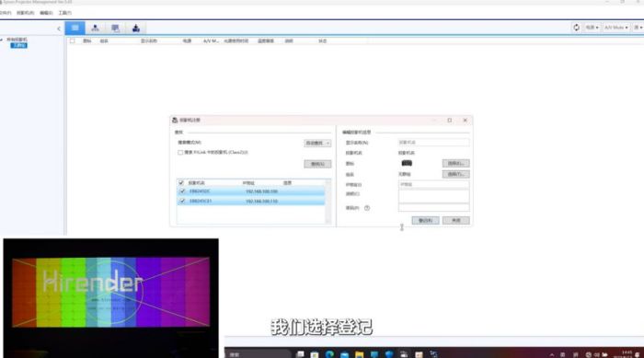
Task: Open the Projector menu in menu bar
Action: (25, 13)
